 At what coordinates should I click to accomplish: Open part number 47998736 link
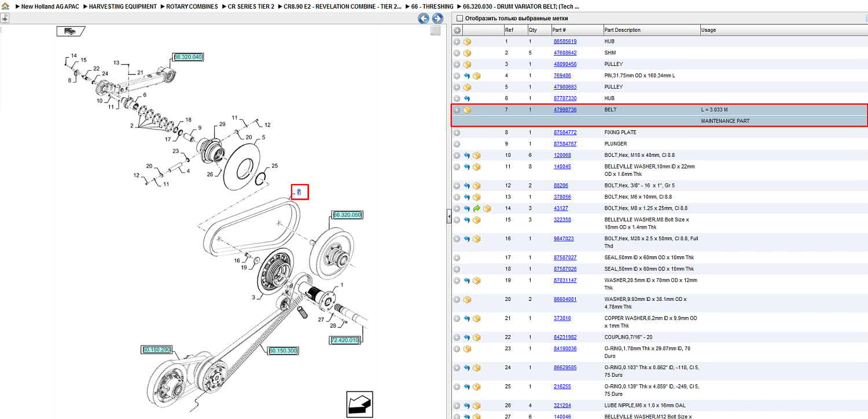(x=565, y=110)
